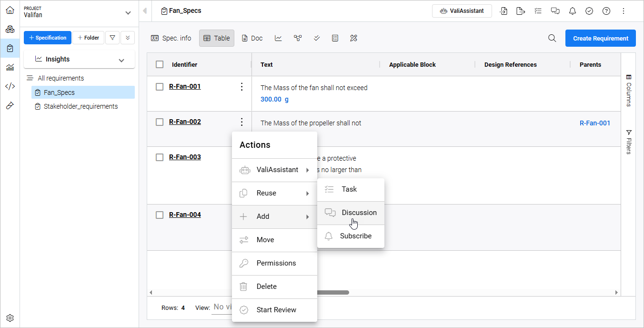
Task: Open the help question mark icon
Action: 606,11
